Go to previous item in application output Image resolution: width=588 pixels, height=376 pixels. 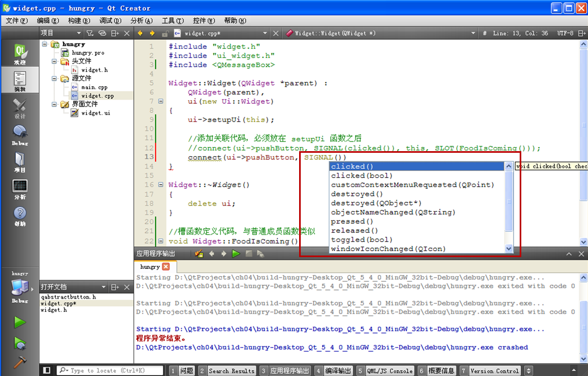pyautogui.click(x=211, y=254)
